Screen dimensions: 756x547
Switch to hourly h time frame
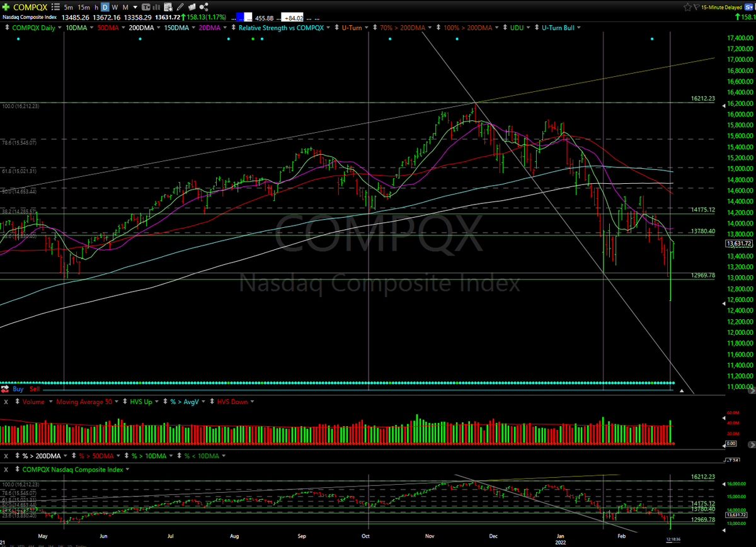96,7
